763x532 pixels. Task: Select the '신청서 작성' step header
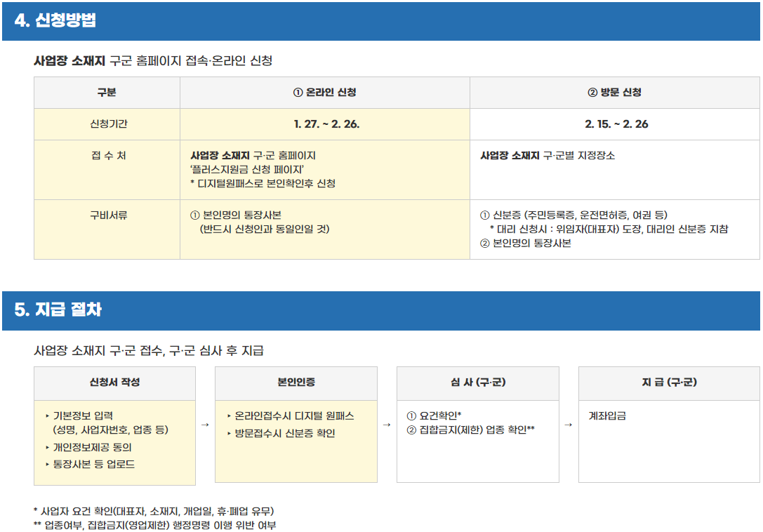pyautogui.click(x=115, y=383)
